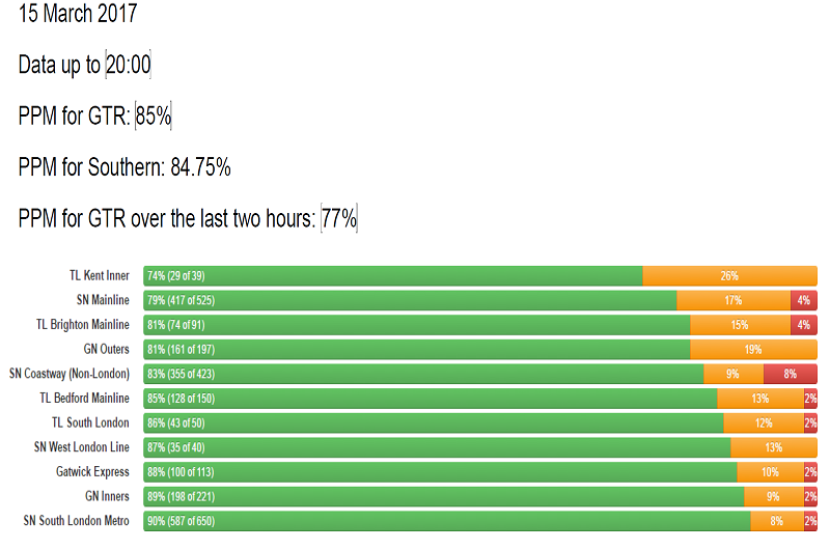Image resolution: width=830 pixels, height=540 pixels.
Task: Click the TL Bedford Mainline 85% green bar
Action: pyautogui.click(x=430, y=398)
